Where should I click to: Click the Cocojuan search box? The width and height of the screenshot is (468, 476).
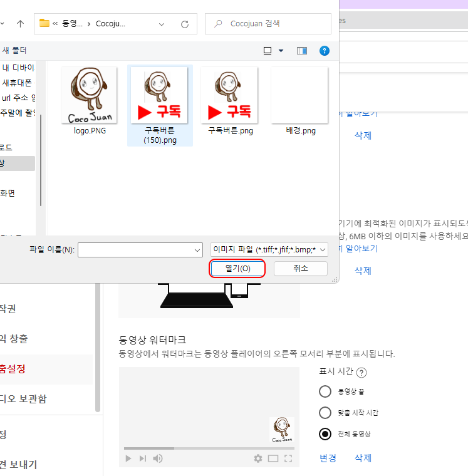268,24
